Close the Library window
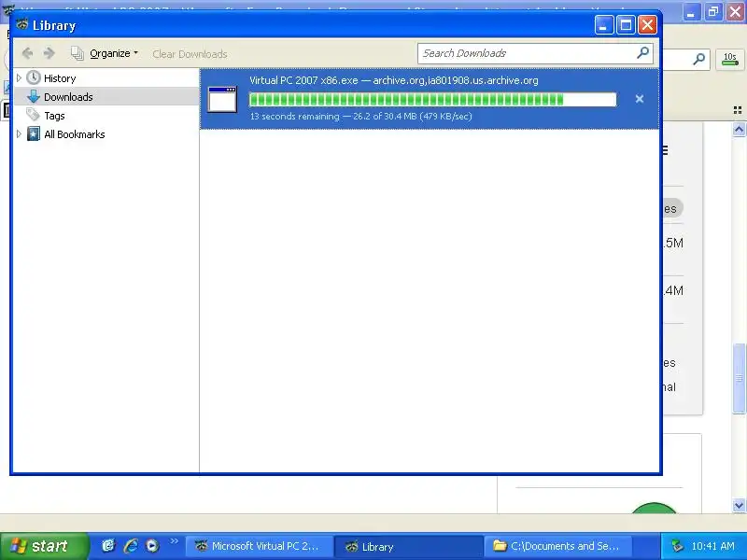Screen dimensions: 747x560 (647, 25)
